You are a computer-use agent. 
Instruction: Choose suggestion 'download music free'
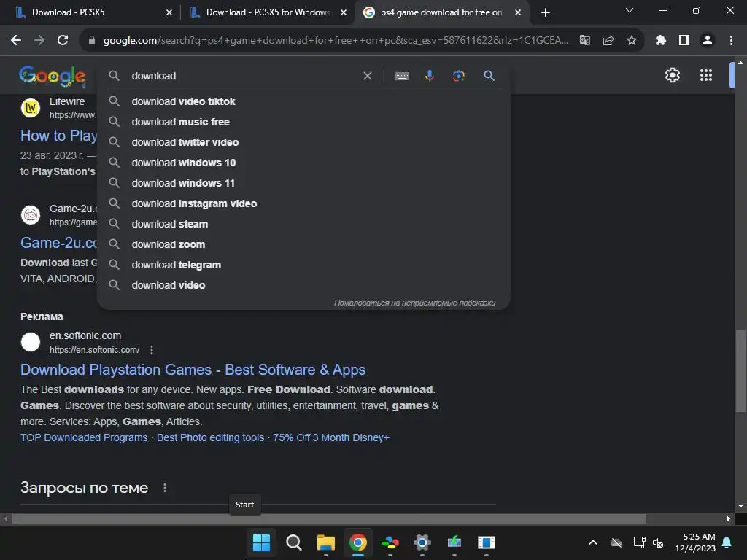coord(303,122)
